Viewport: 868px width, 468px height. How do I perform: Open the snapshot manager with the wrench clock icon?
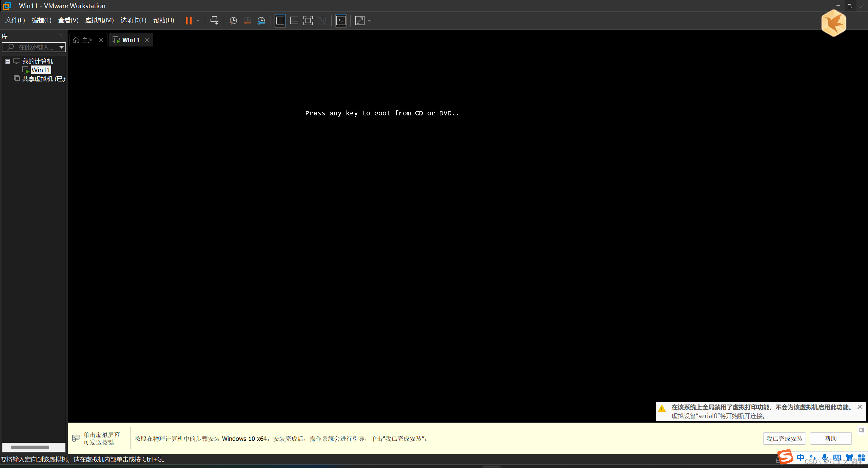pos(261,21)
